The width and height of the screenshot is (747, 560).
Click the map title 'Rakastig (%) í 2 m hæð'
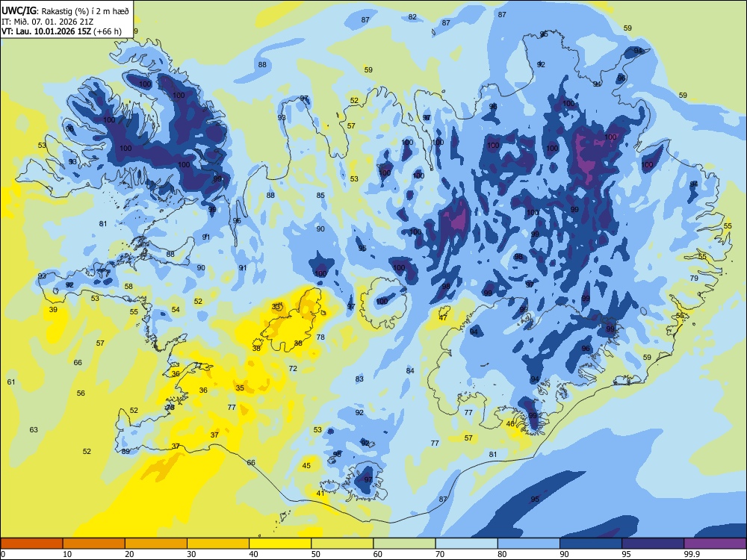click(x=85, y=11)
